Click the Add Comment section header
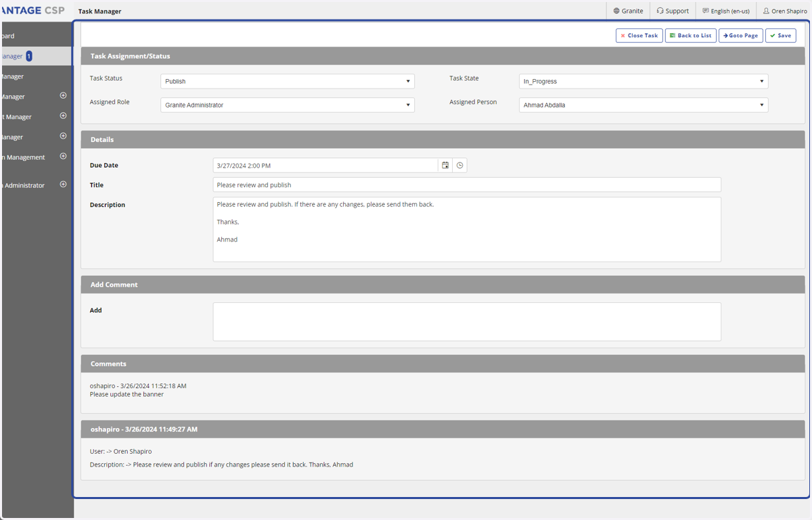This screenshot has width=812, height=520. (443, 285)
